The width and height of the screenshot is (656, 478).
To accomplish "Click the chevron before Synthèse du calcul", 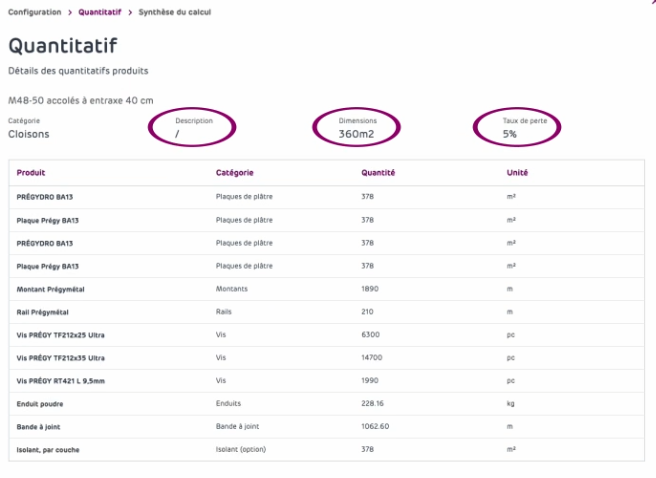I will coord(131,12).
